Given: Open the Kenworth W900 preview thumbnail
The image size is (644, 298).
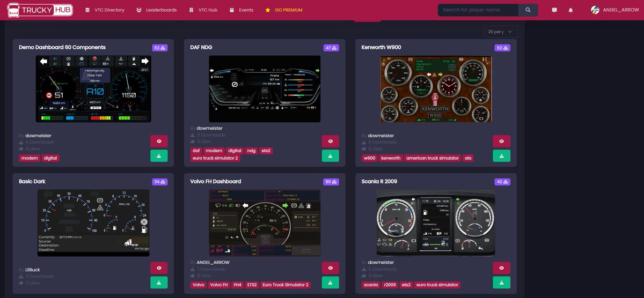Looking at the screenshot, I should coord(436,89).
